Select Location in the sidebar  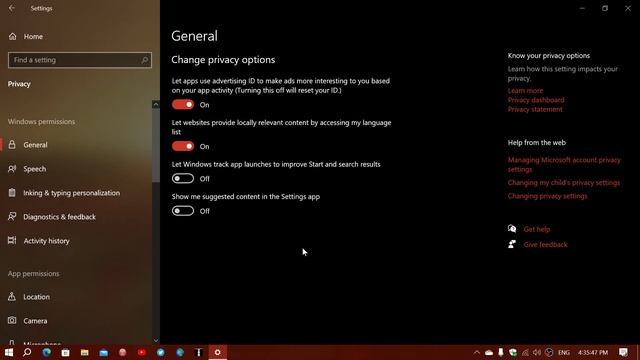tap(36, 297)
